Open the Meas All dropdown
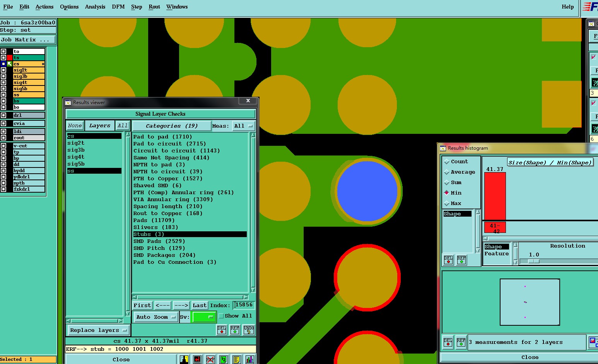Screen dimensions: 598x364 [x=243, y=126]
